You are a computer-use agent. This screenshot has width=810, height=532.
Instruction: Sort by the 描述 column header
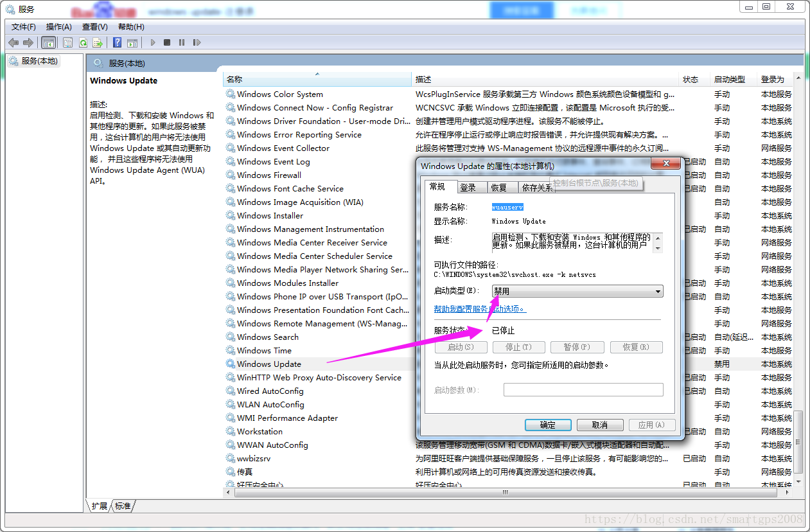pyautogui.click(x=545, y=79)
